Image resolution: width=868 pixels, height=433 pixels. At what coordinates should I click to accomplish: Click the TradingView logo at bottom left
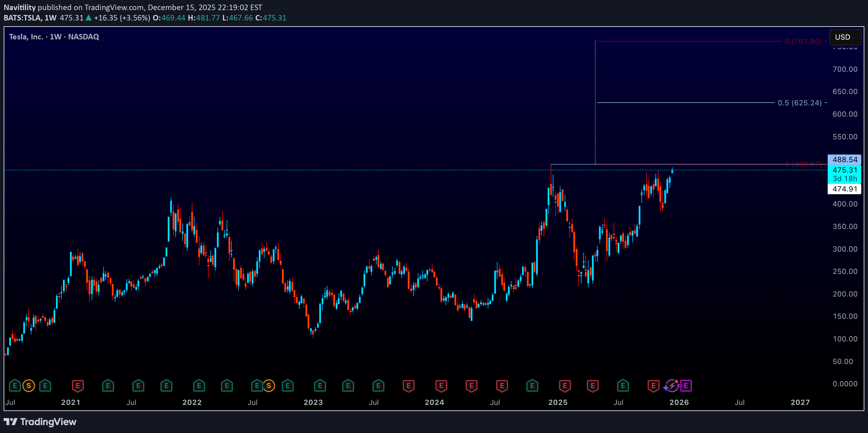coord(40,422)
